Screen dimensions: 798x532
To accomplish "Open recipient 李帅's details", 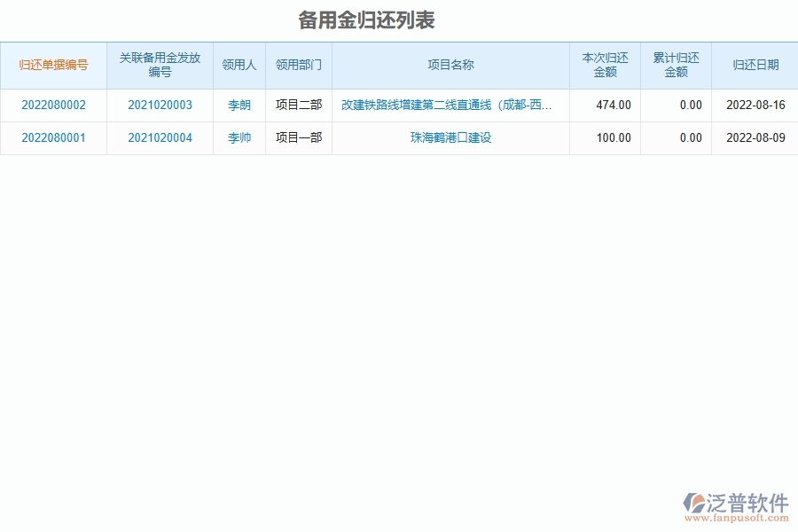I will [x=239, y=137].
